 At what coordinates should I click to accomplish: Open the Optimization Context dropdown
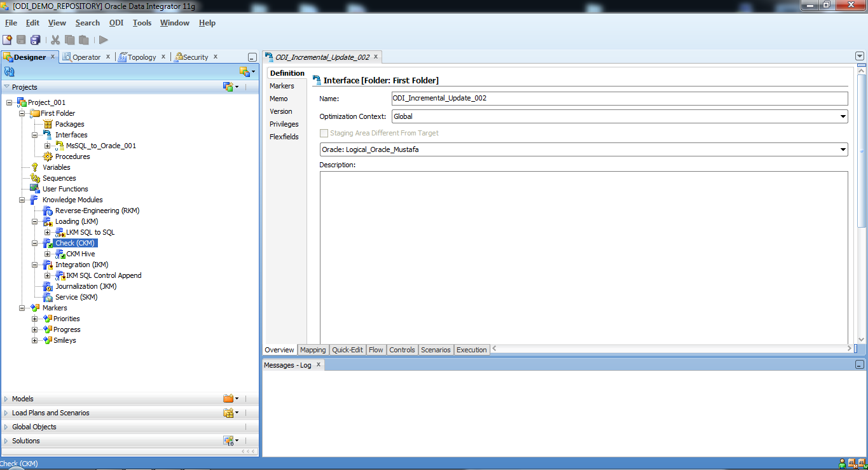(843, 116)
